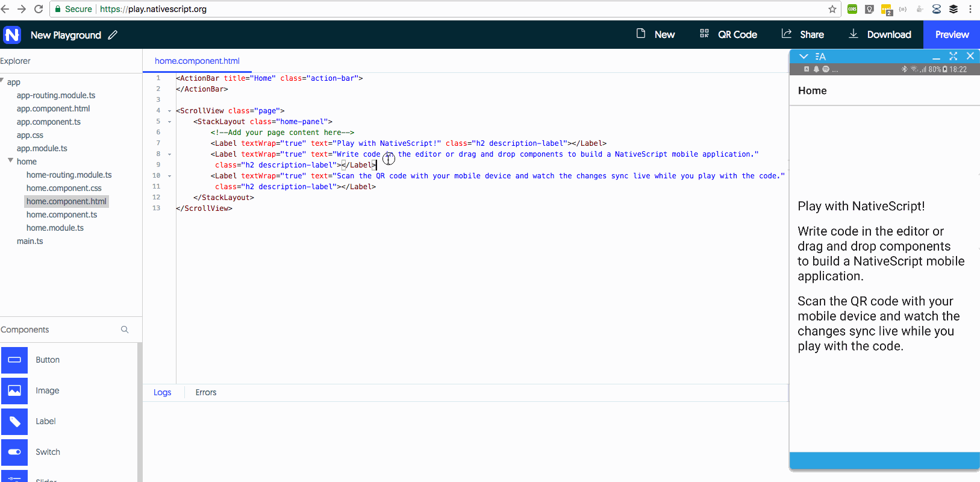Select the Slider component icon
The image size is (980, 482).
pyautogui.click(x=14, y=476)
